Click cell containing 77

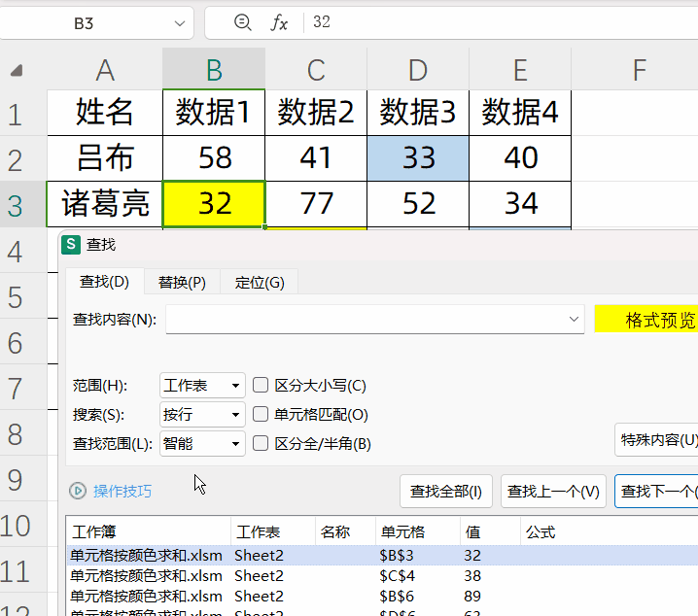(316, 204)
